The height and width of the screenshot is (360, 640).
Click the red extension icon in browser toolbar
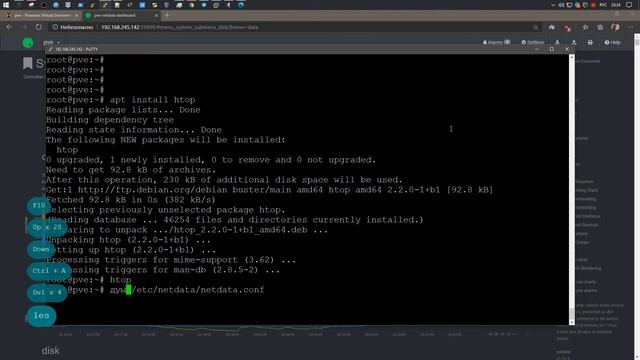(567, 27)
